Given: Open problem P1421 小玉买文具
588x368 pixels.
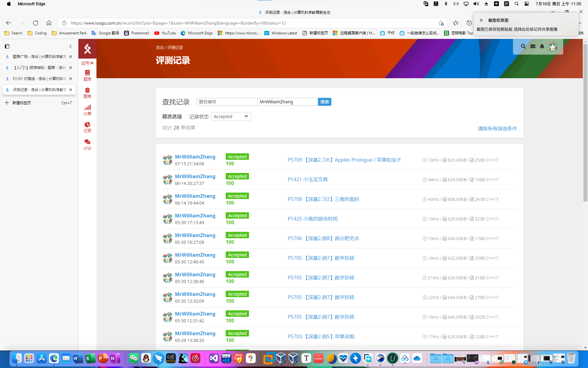Looking at the screenshot, I should tap(308, 179).
